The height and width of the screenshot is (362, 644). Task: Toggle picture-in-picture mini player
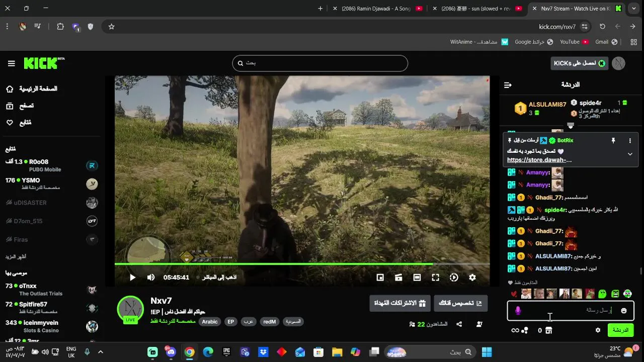(380, 277)
